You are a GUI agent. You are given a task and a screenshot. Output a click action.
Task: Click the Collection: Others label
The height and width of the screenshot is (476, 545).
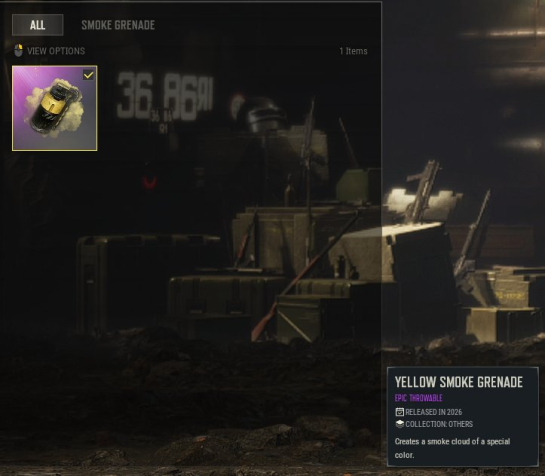439,424
